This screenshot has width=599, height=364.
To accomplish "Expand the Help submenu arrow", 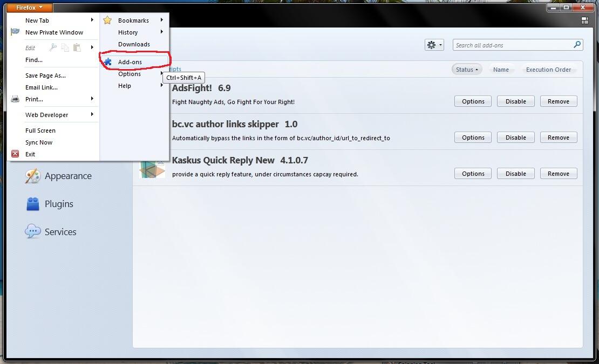I will click(x=161, y=85).
